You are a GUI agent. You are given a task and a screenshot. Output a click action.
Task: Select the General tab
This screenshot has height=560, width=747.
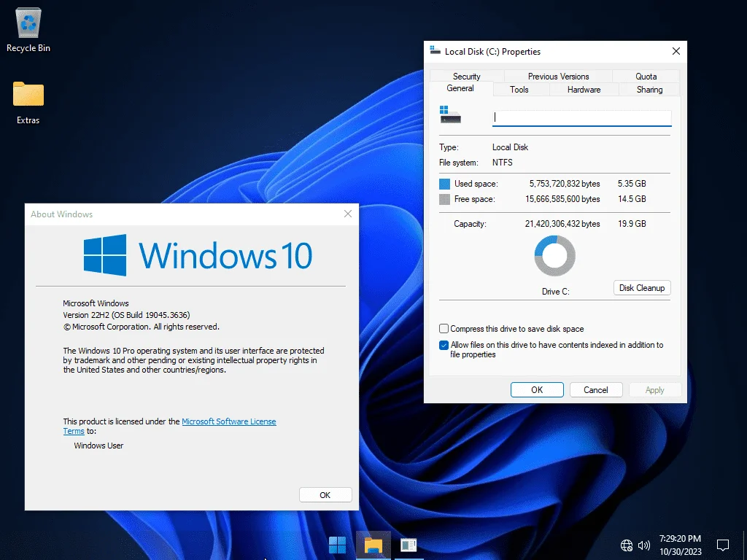point(460,88)
